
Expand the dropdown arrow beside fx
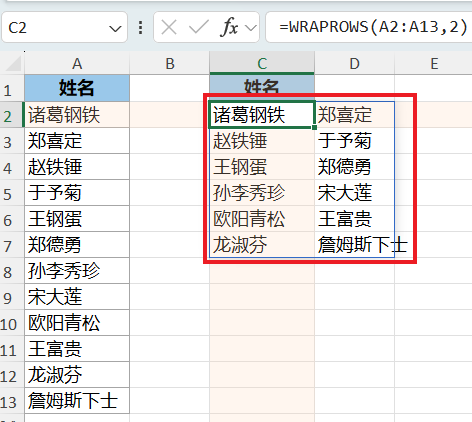tap(250, 28)
